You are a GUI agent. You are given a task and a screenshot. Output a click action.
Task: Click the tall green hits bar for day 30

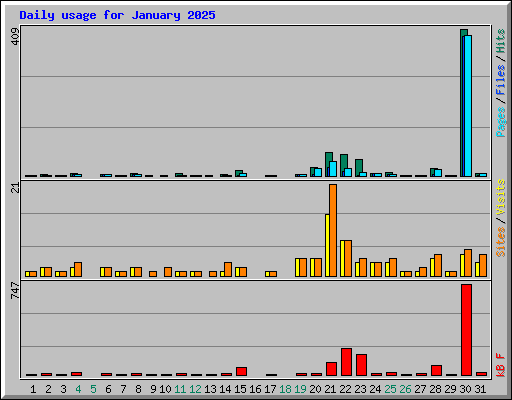(462, 103)
